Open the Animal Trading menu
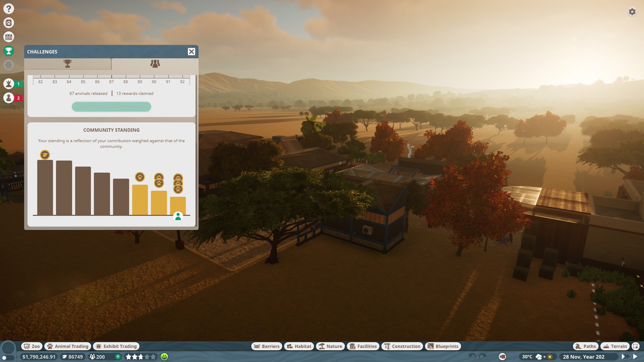Image resolution: width=644 pixels, height=362 pixels. pyautogui.click(x=68, y=346)
